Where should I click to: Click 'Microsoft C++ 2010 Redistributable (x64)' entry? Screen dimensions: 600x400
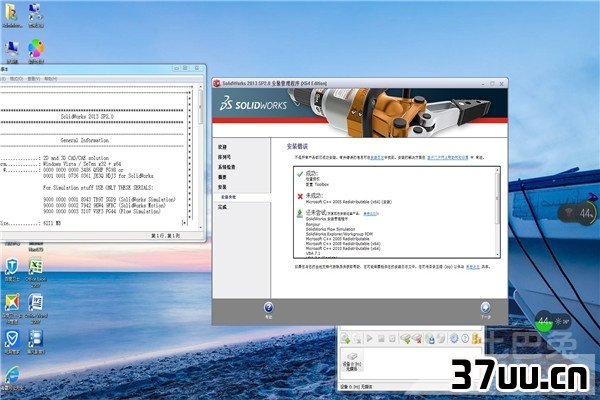click(343, 248)
